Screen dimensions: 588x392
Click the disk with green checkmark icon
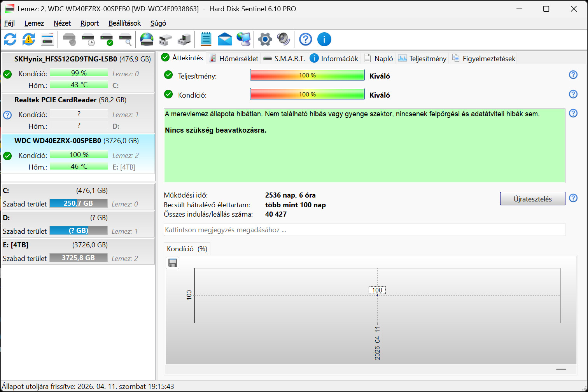pos(107,39)
